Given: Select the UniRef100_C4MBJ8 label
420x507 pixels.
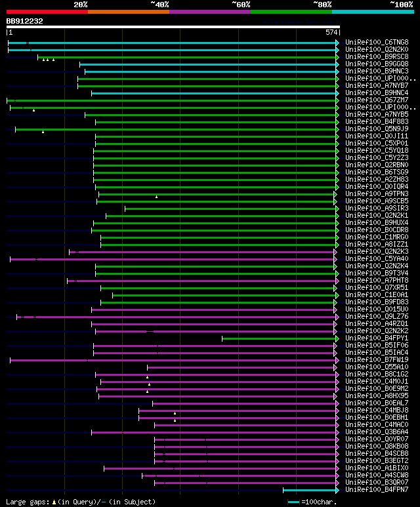Looking at the screenshot, I should click(377, 411).
